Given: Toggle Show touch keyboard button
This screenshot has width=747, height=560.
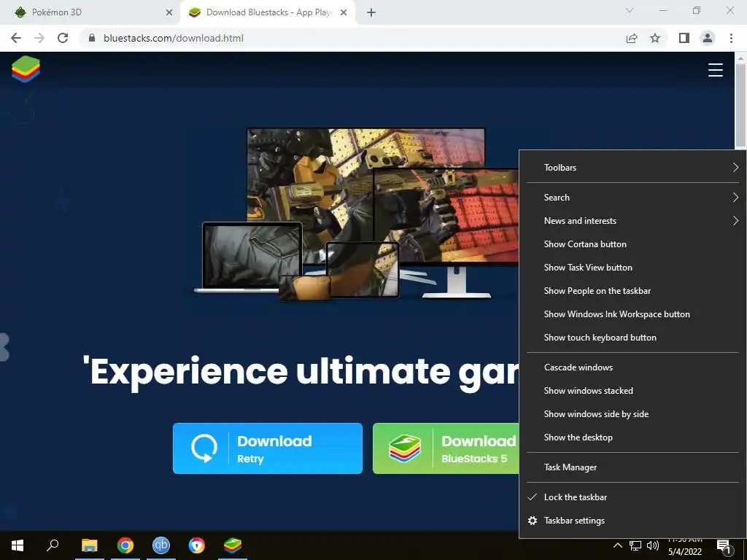Looking at the screenshot, I should click(x=632, y=337).
